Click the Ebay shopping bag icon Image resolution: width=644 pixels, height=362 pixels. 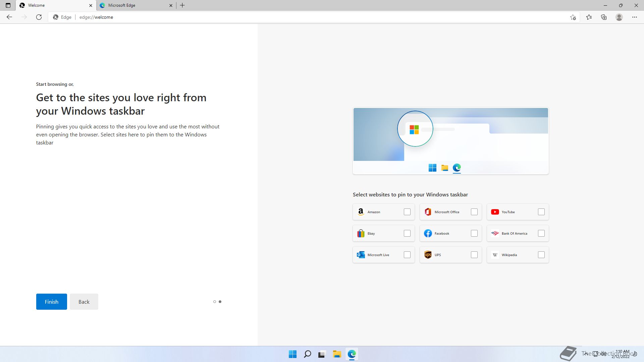[x=361, y=233]
